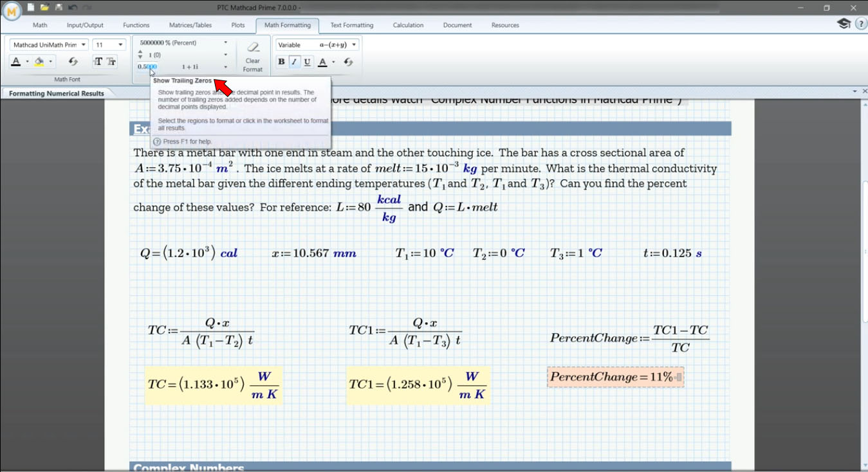Click the x := 10.567 mm definition
This screenshot has height=472, width=868.
coord(314,253)
